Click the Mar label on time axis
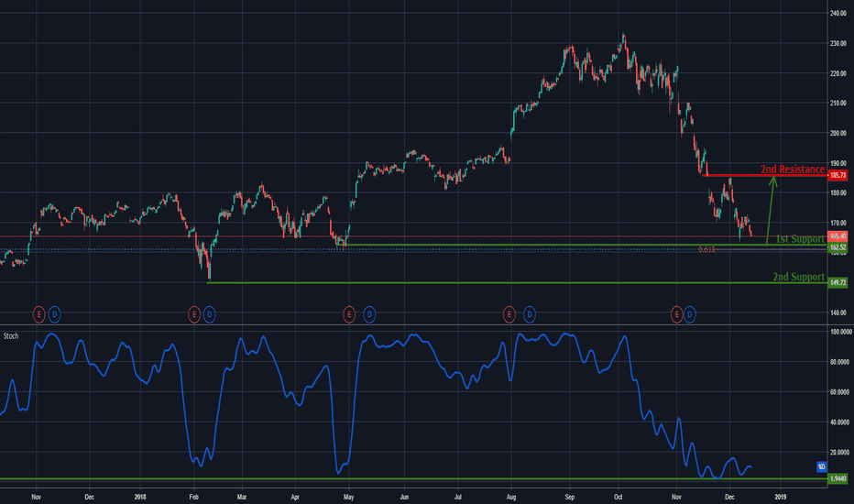Image resolution: width=854 pixels, height=504 pixels. point(242,497)
